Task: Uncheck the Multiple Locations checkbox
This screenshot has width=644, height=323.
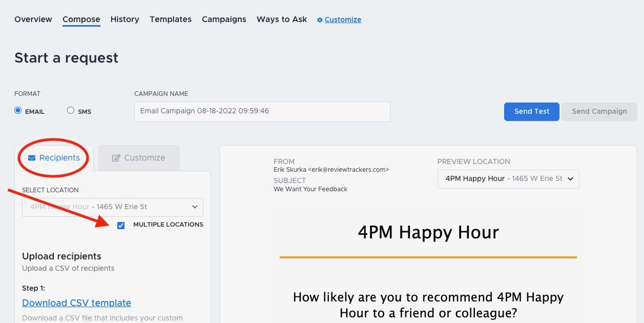Action: pos(121,225)
